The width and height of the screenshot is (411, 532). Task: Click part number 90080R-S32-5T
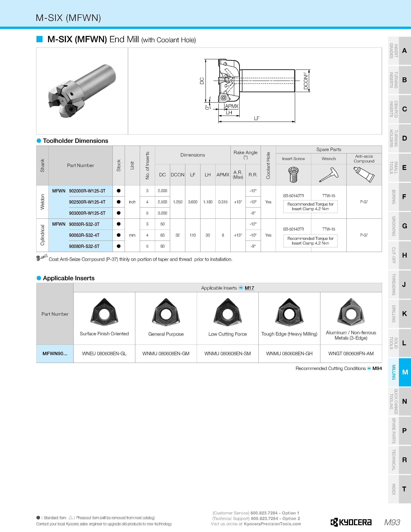(84, 246)
